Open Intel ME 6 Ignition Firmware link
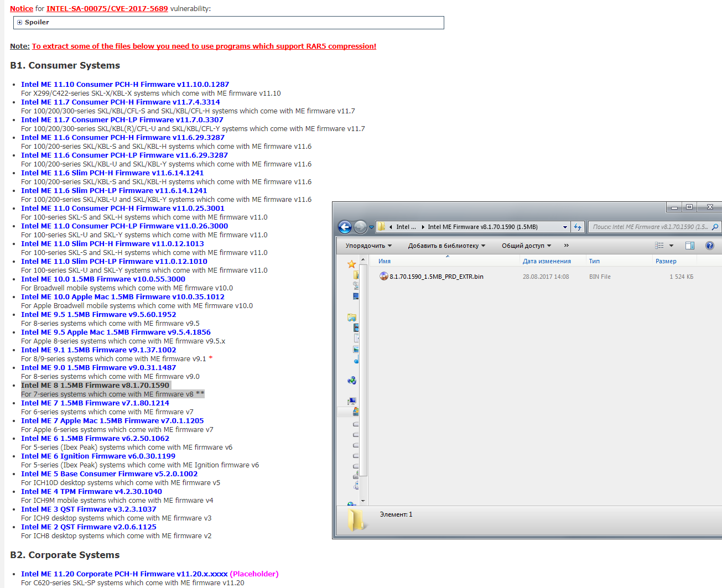The width and height of the screenshot is (722, 588). (x=98, y=456)
